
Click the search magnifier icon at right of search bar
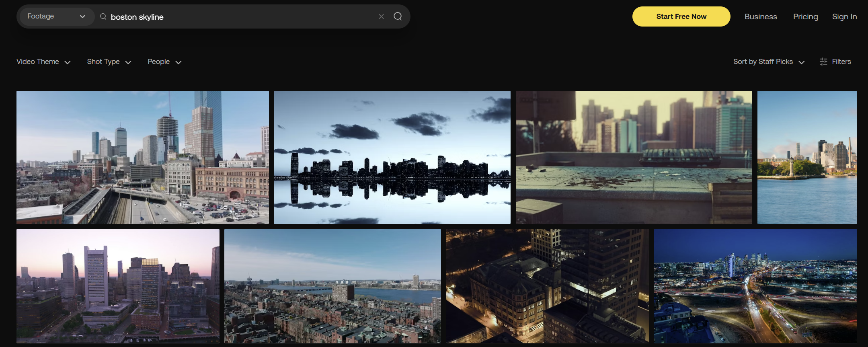click(398, 16)
